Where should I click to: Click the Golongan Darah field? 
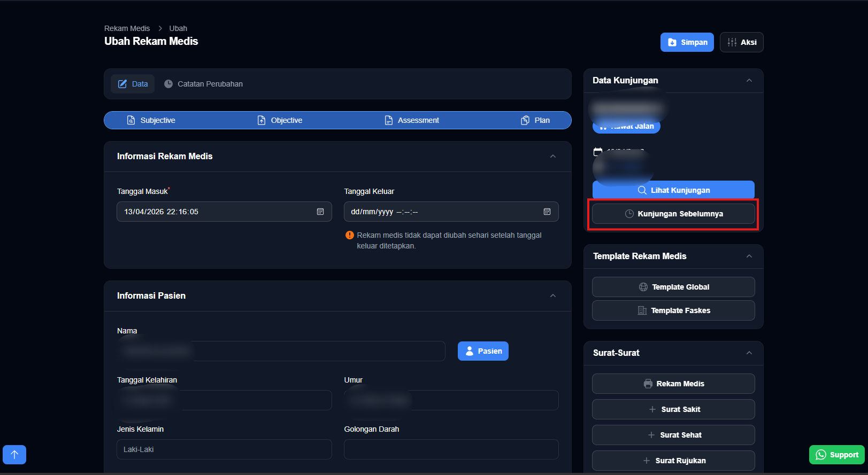click(x=451, y=449)
